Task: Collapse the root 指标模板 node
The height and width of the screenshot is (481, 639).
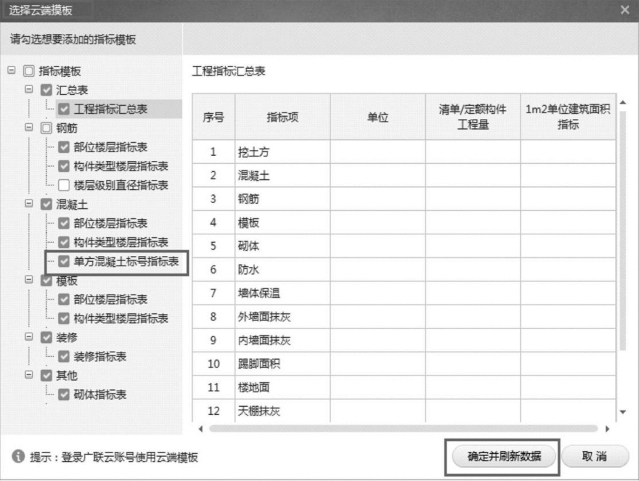Action: coord(11,70)
